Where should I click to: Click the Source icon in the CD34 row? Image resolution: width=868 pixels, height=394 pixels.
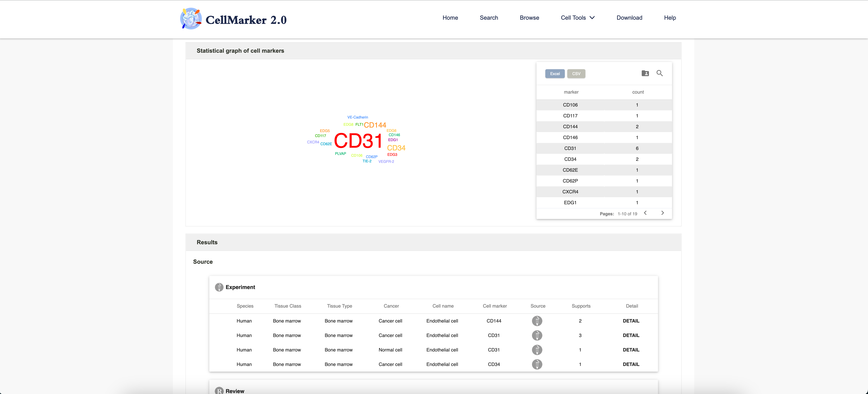(x=537, y=364)
